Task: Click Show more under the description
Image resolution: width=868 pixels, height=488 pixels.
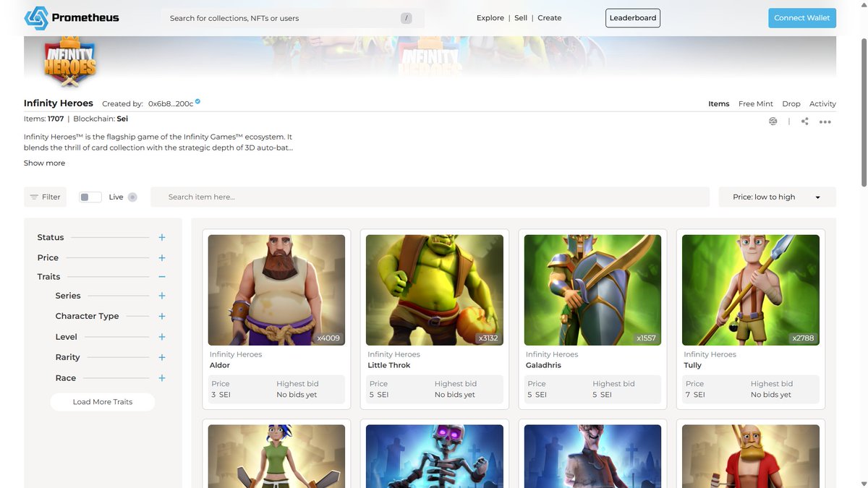Action: click(x=44, y=163)
